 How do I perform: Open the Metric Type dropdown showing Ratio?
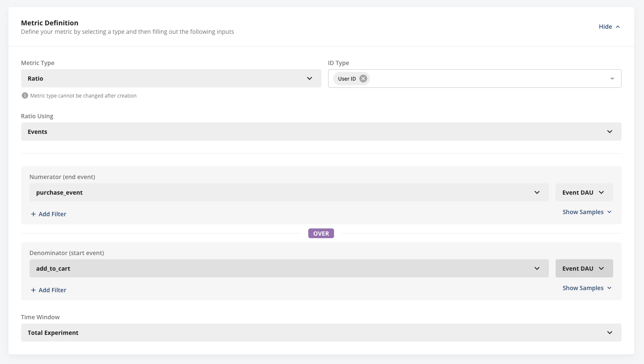[x=171, y=78]
